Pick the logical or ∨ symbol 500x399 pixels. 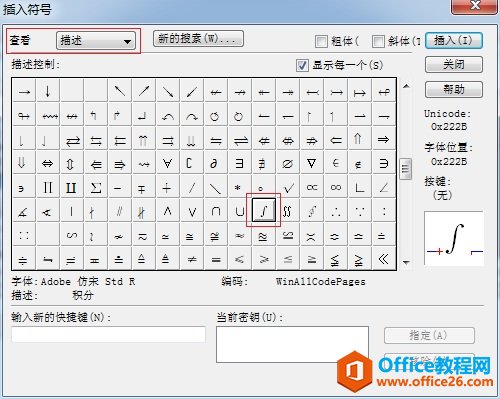tap(192, 211)
